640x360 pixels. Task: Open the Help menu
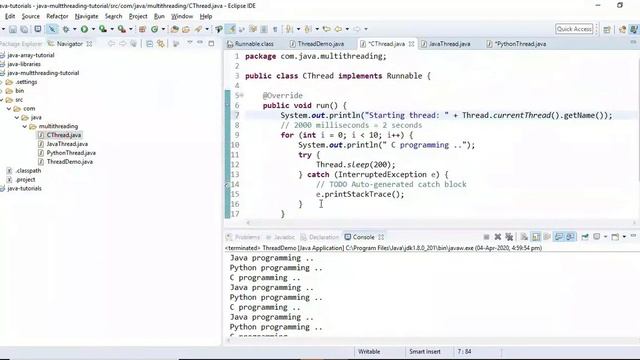206,16
